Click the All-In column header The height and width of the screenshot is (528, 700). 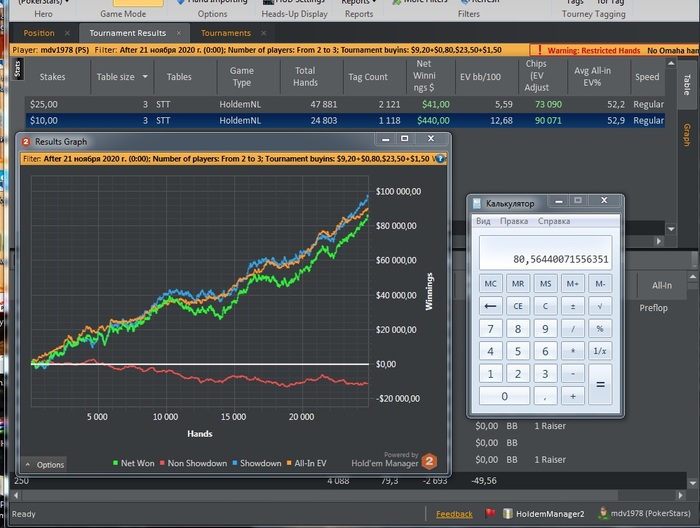662,286
